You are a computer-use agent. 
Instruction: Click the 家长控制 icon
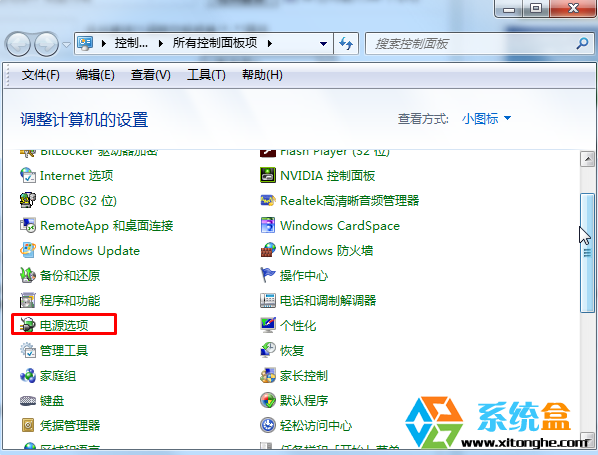[268, 375]
